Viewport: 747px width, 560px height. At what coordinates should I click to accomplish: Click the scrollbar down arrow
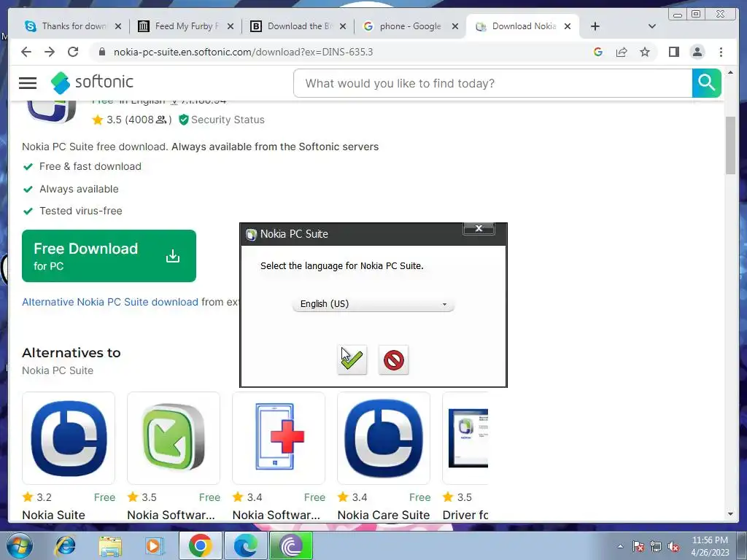[730, 514]
